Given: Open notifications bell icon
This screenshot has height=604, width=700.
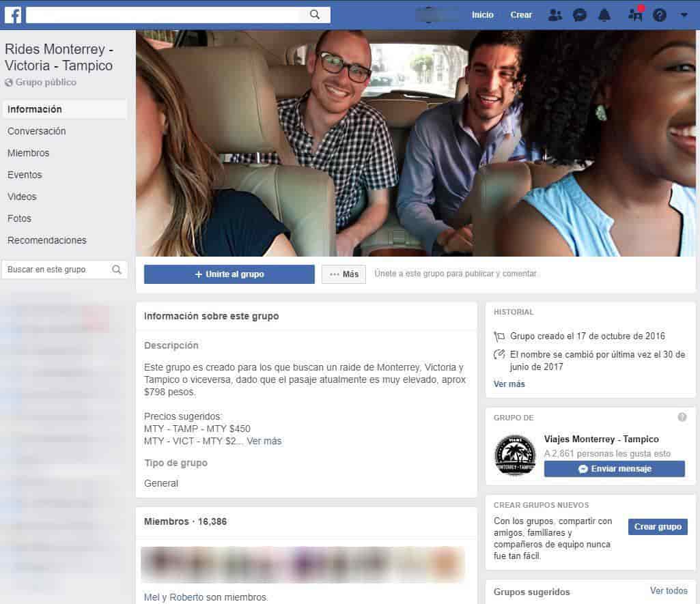Looking at the screenshot, I should pyautogui.click(x=604, y=15).
